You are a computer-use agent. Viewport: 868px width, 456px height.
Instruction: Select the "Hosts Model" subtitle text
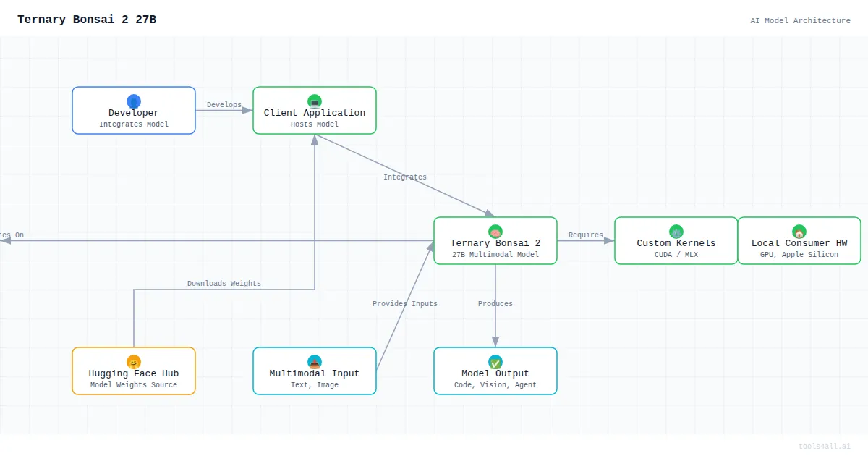tap(315, 124)
